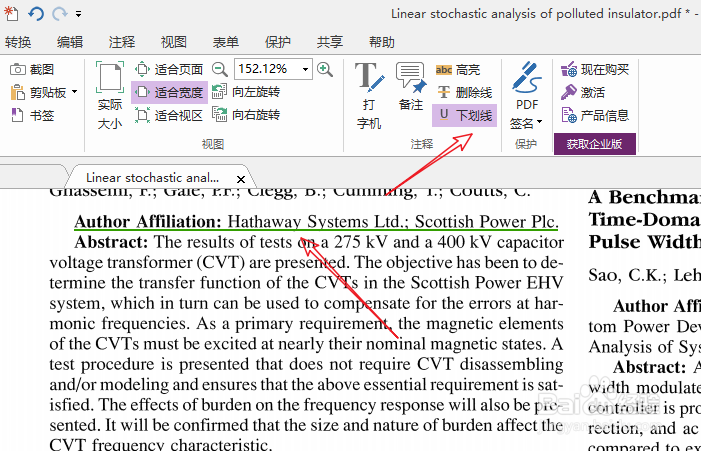Click the 获取企业版 button

click(595, 144)
